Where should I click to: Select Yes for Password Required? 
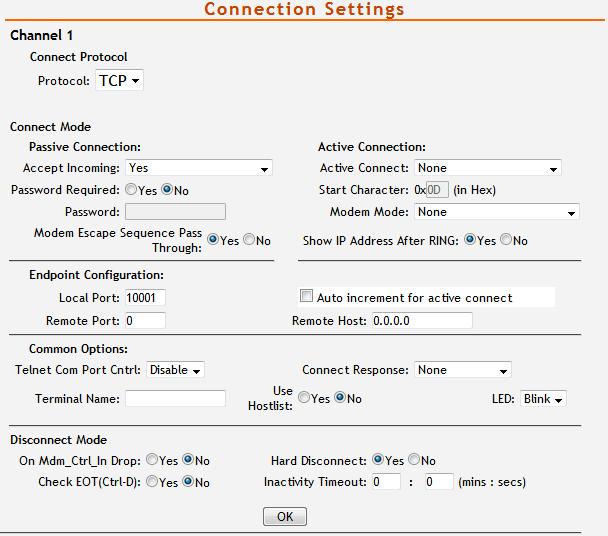[131, 189]
